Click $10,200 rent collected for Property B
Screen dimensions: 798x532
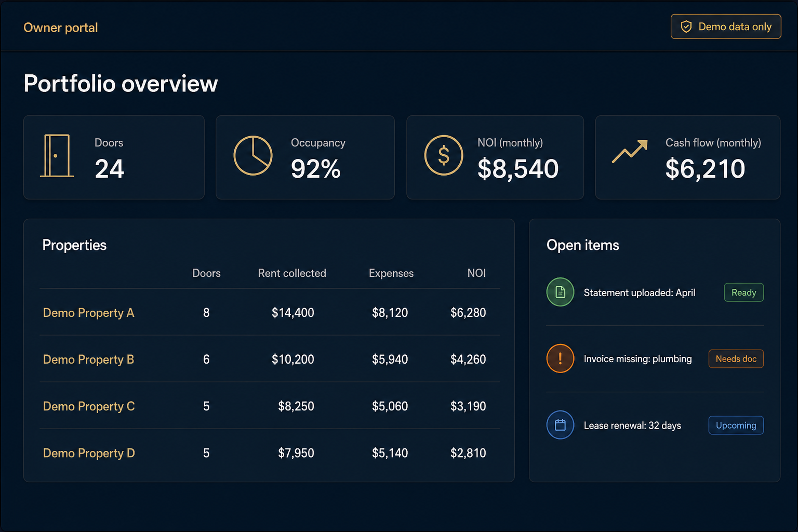[293, 360]
